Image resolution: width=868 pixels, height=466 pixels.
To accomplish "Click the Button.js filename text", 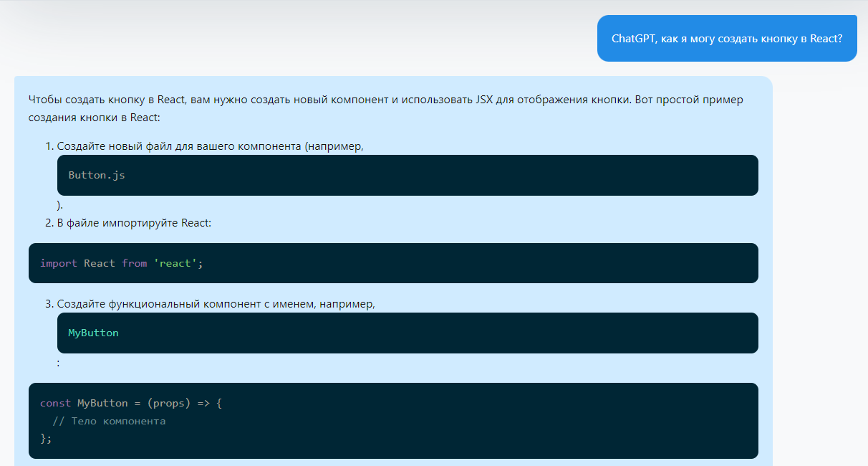I will pos(97,175).
